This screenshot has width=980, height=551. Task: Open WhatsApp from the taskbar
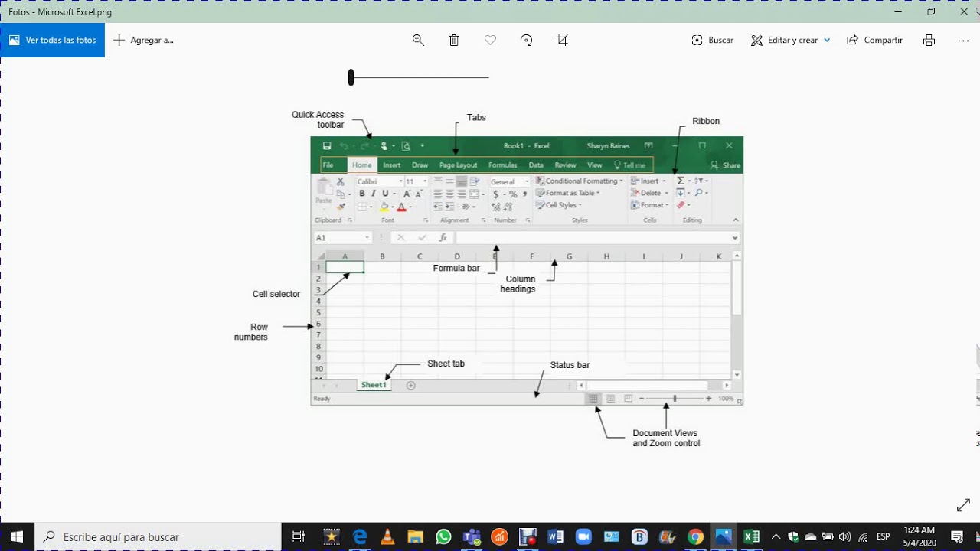443,536
